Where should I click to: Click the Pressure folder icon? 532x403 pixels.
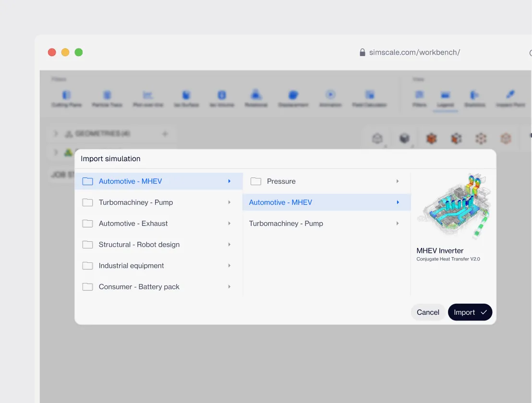[256, 181]
